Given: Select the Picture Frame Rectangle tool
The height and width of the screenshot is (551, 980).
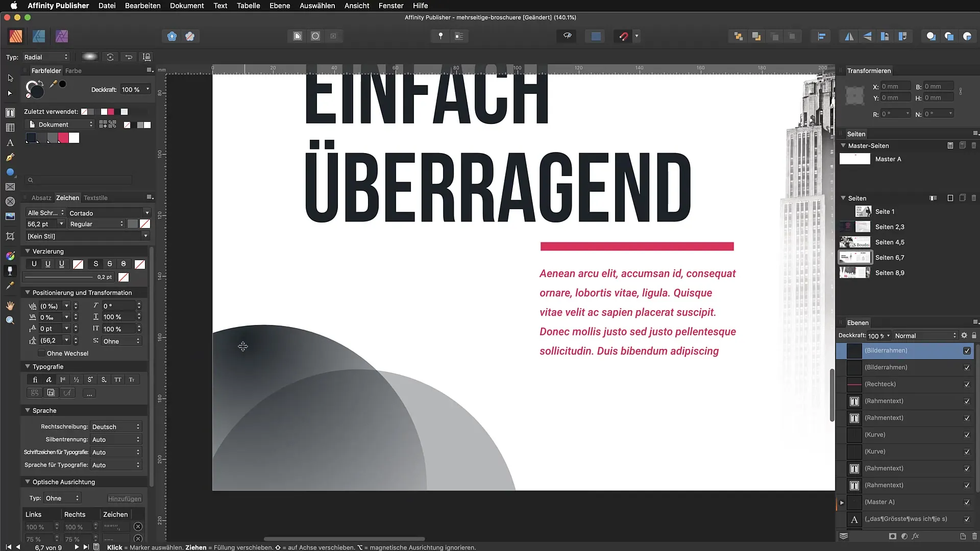Looking at the screenshot, I should [x=10, y=187].
